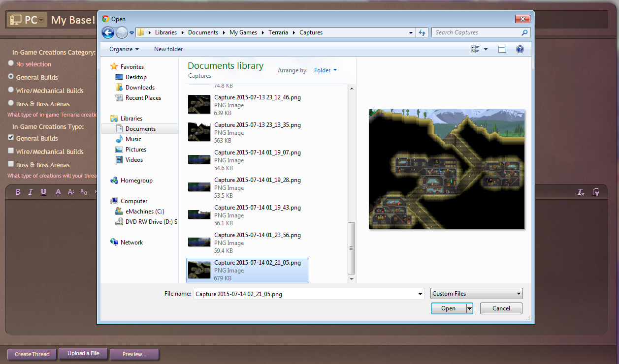Click My Games in the address breadcrumb
This screenshot has height=364, width=619.
[243, 32]
